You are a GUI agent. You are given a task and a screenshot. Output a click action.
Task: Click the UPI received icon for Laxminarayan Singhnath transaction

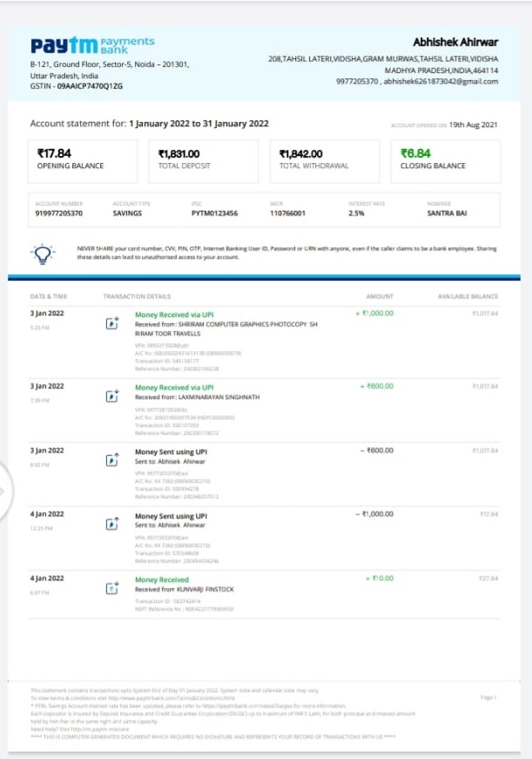click(x=112, y=396)
